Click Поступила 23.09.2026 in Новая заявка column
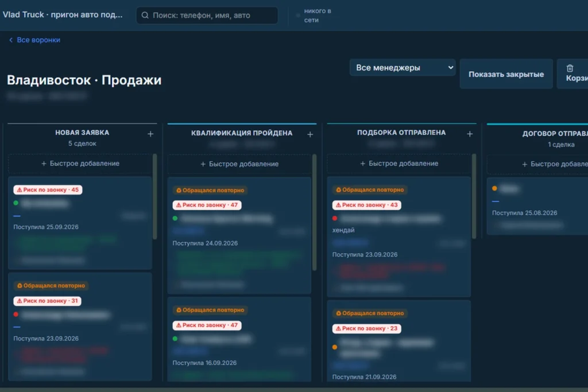Screen dimensions: 588x392 click(46, 339)
